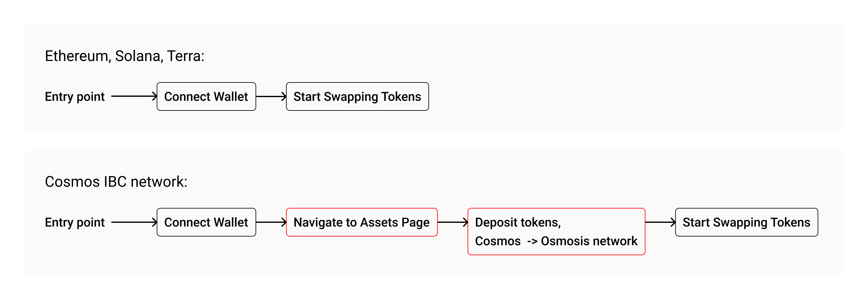This screenshot has height=300, width=868.
Task: Click the 'Cosmos -> Osmosis network' text line
Action: pyautogui.click(x=556, y=241)
